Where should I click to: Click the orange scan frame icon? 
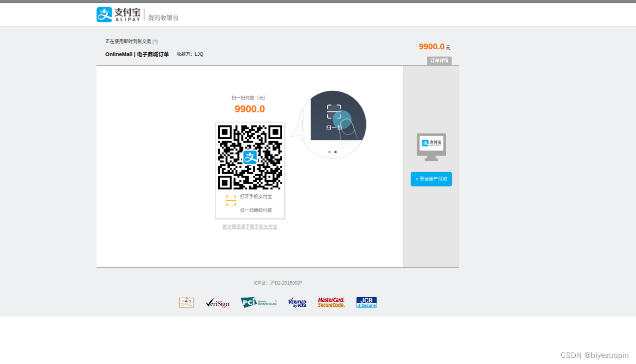[231, 200]
